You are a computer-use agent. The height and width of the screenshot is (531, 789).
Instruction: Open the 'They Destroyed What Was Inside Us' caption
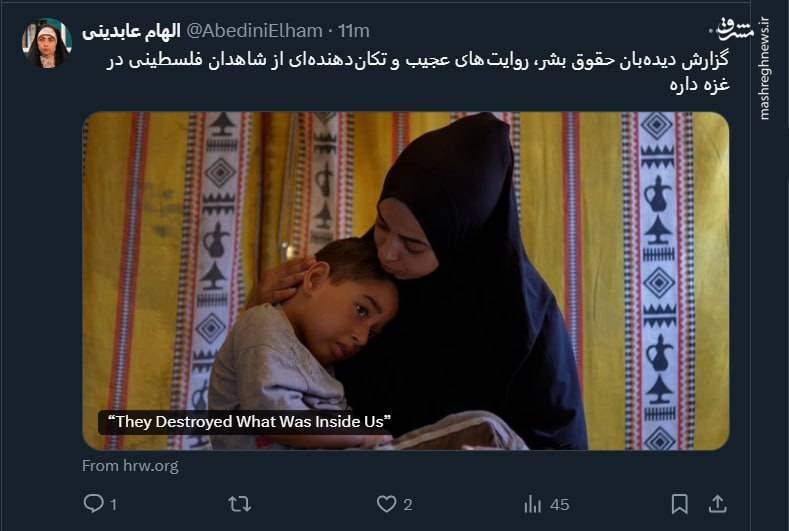tap(249, 422)
